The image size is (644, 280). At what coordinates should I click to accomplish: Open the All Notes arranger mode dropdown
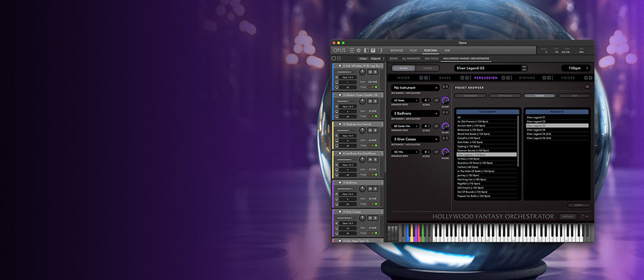(405, 100)
